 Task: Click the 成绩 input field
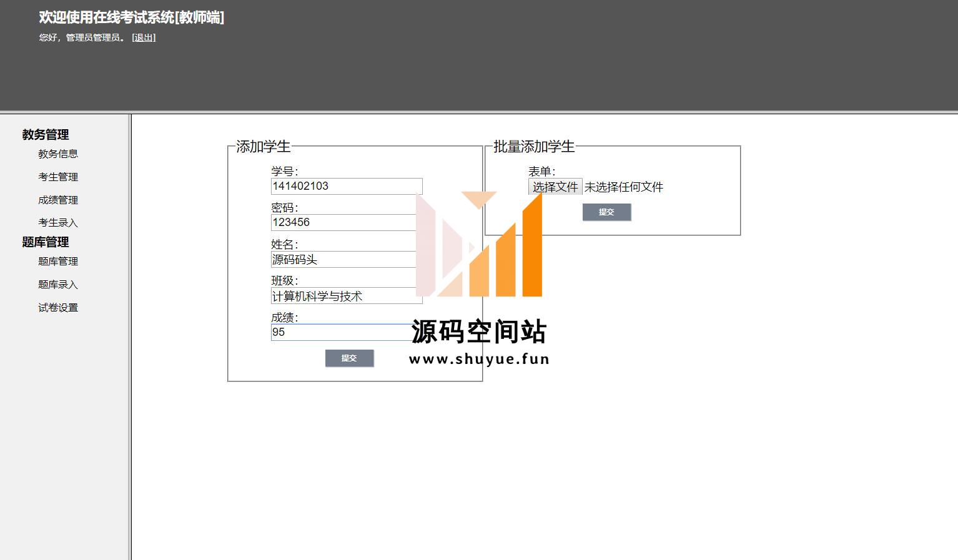click(347, 332)
